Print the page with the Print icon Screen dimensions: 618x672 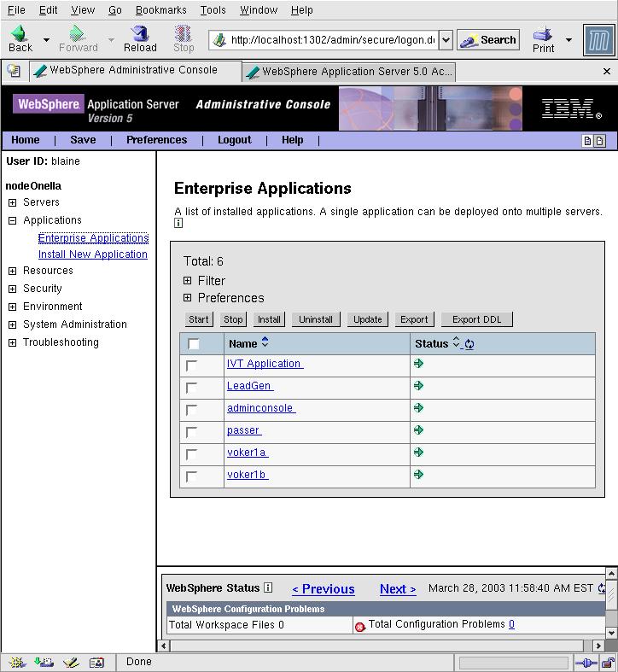(x=543, y=34)
